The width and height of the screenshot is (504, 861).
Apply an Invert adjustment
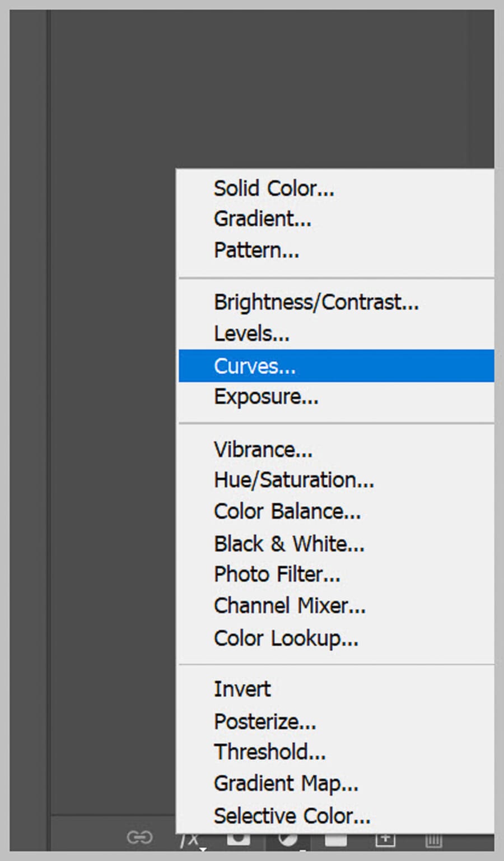tap(242, 688)
